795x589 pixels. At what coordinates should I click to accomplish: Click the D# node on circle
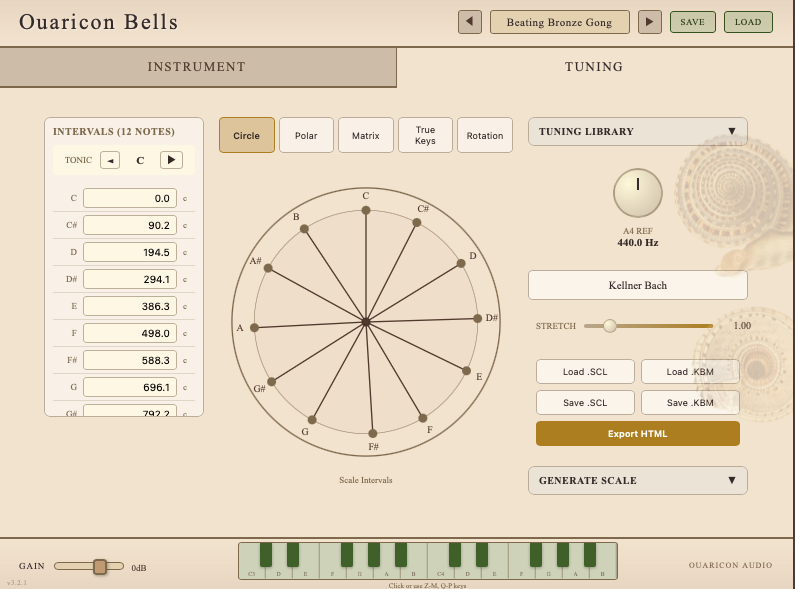click(x=477, y=319)
